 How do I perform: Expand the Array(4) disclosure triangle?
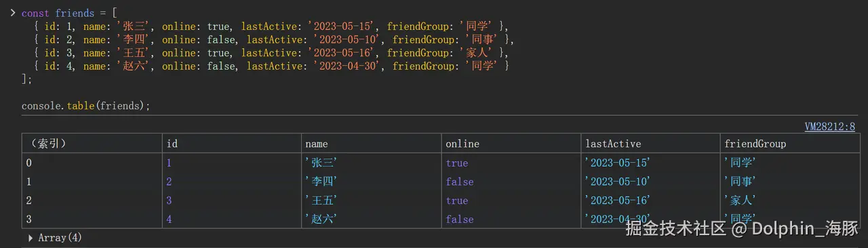[x=31, y=238]
